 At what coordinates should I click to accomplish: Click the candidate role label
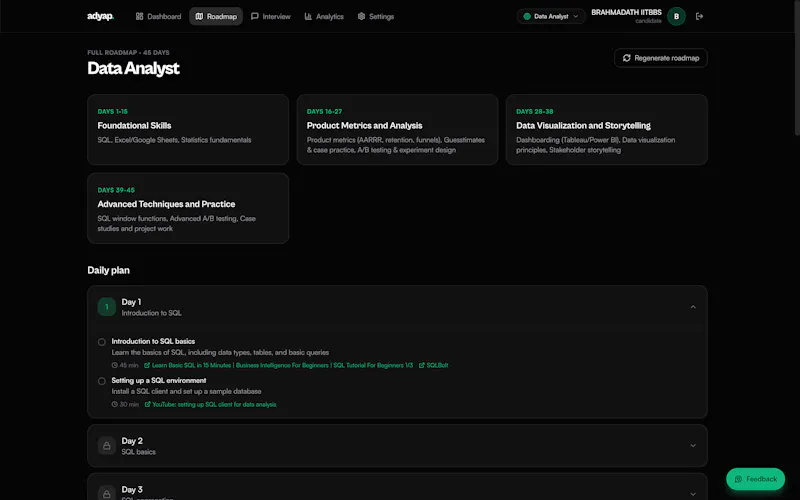click(x=648, y=21)
